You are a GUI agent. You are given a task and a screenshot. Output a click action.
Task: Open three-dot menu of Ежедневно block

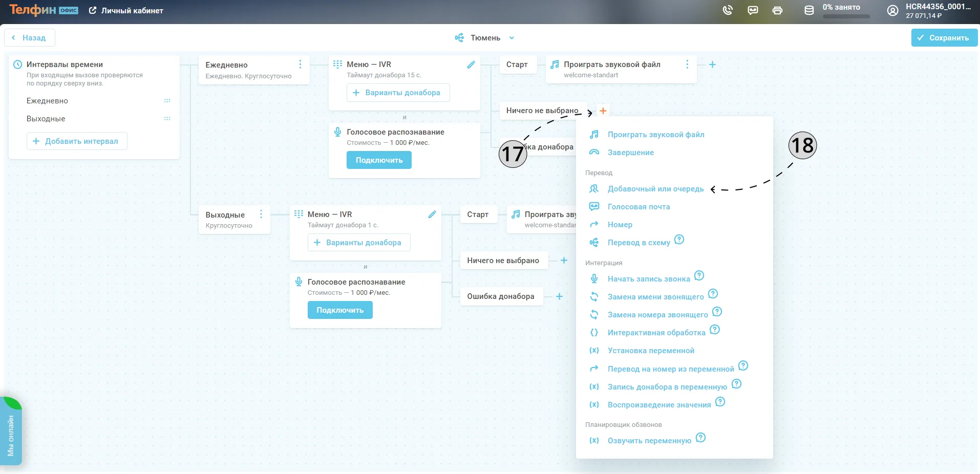(x=300, y=64)
